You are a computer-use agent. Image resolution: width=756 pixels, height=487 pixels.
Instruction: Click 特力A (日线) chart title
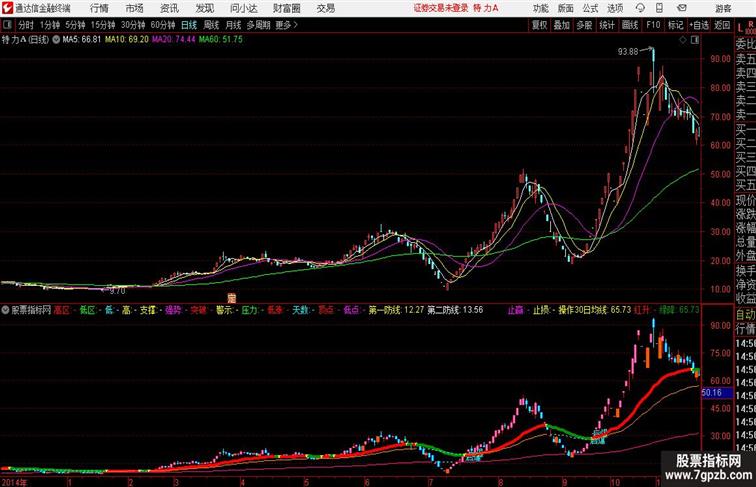(x=26, y=40)
